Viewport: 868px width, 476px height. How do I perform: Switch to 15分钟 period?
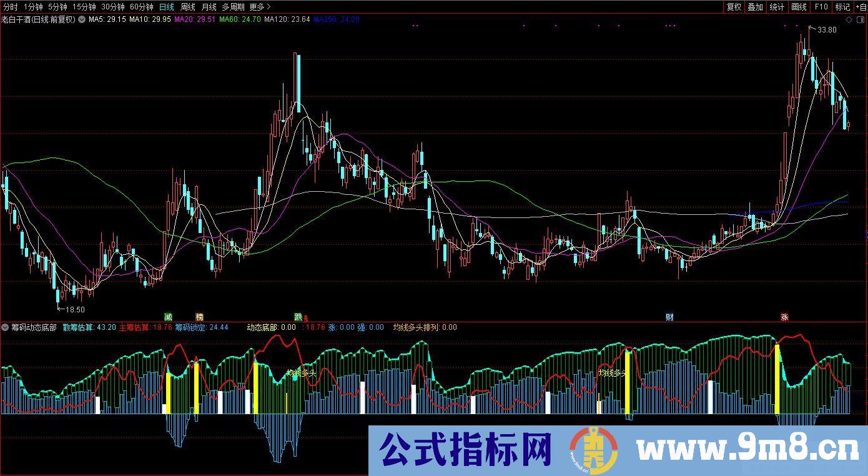click(84, 7)
